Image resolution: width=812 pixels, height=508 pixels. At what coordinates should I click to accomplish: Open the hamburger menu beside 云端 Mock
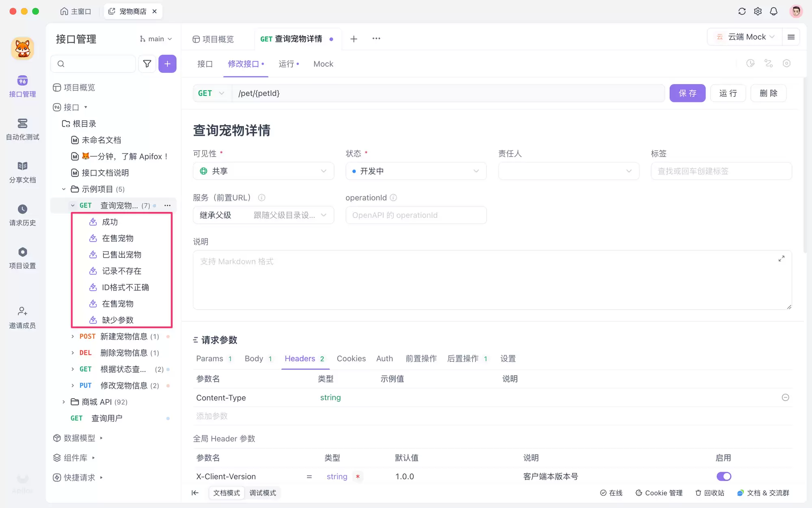click(x=791, y=37)
